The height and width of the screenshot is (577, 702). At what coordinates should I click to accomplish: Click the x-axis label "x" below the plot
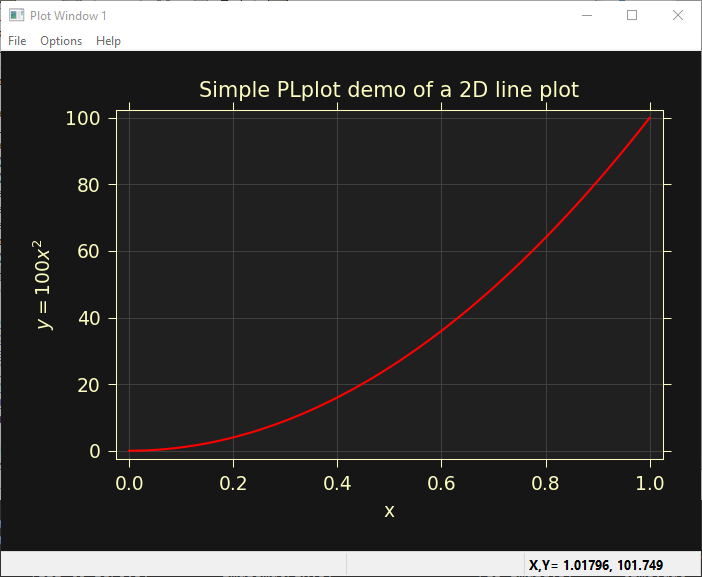tap(389, 511)
